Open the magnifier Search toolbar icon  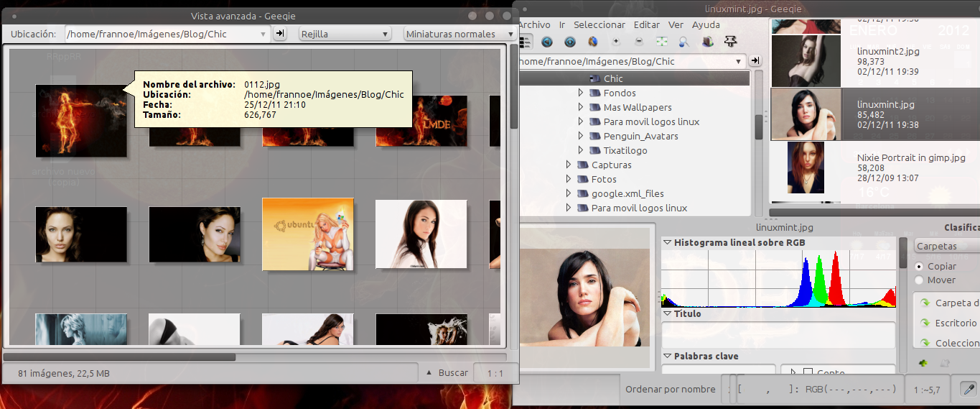tap(684, 42)
